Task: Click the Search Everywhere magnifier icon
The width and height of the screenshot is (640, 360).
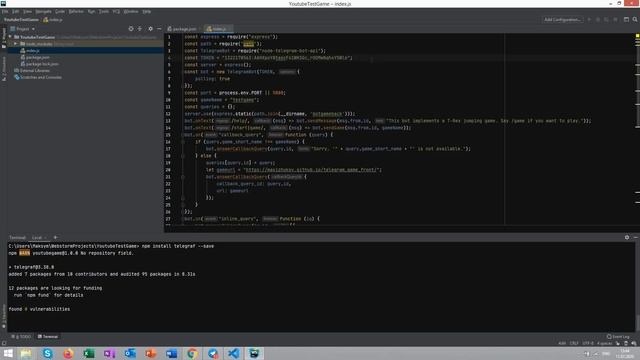Action: click(x=635, y=20)
